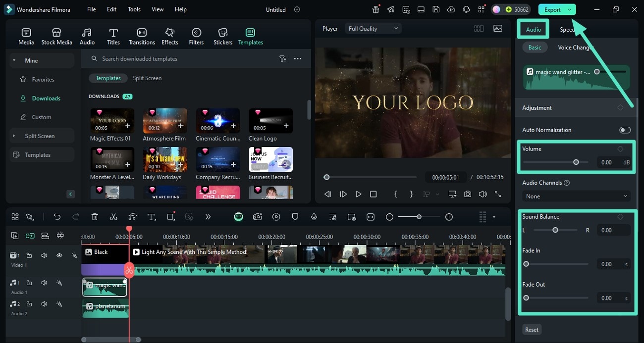Click the microphone voiceover record icon
The height and width of the screenshot is (343, 644).
(x=314, y=217)
